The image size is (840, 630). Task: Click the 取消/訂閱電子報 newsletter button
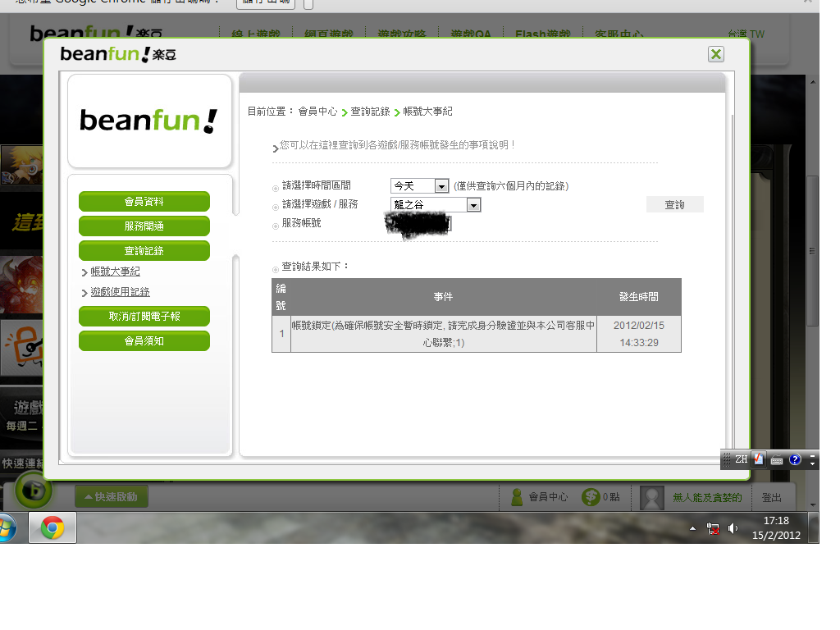144,316
